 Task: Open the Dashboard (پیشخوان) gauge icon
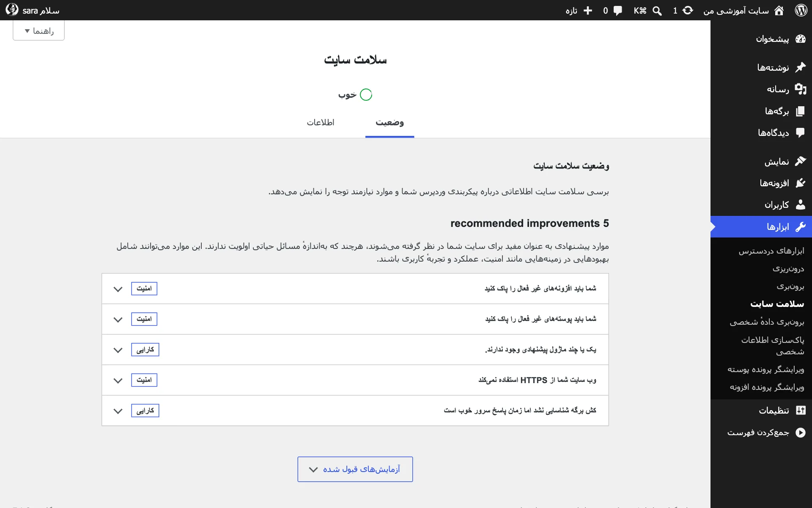801,39
